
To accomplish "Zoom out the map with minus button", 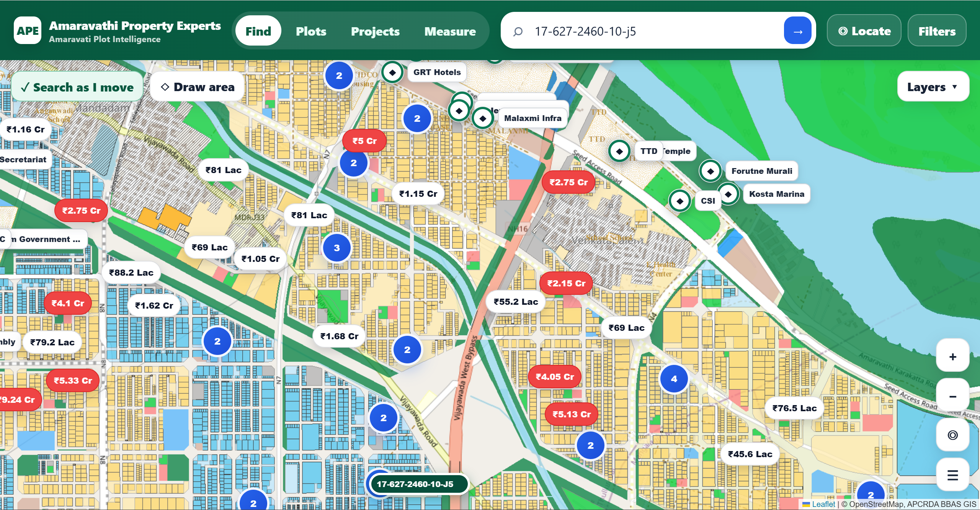I will [x=953, y=396].
